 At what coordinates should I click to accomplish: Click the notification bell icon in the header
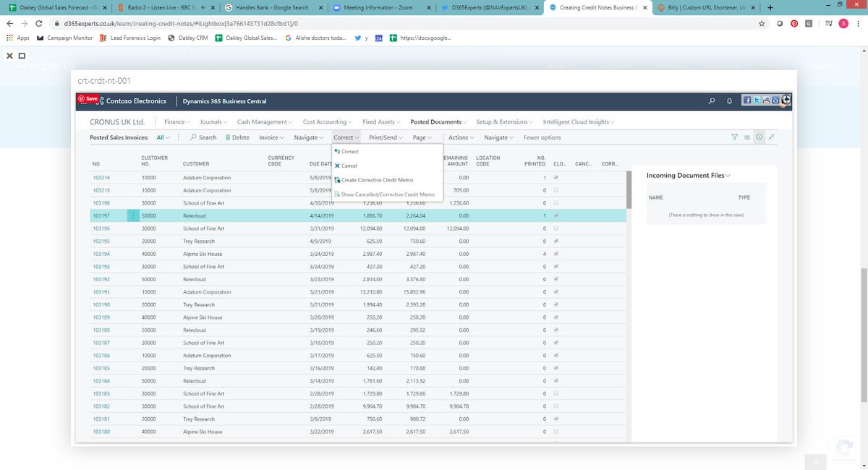(x=729, y=101)
